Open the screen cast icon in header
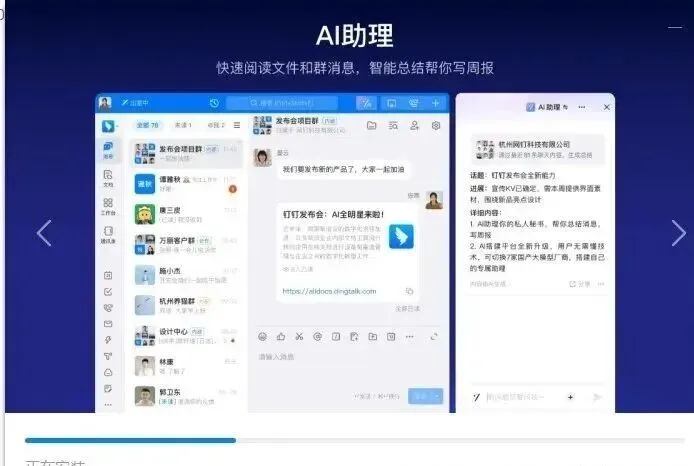The width and height of the screenshot is (694, 466). [392, 103]
